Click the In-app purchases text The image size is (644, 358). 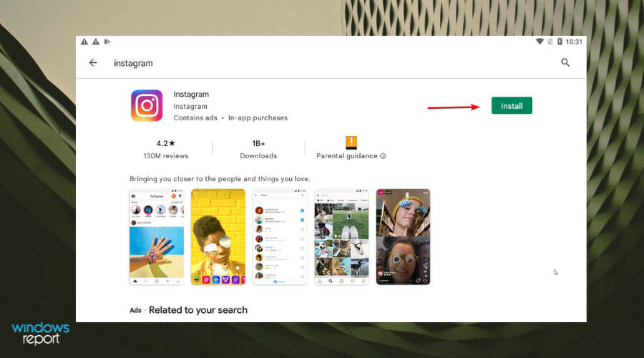click(x=258, y=118)
